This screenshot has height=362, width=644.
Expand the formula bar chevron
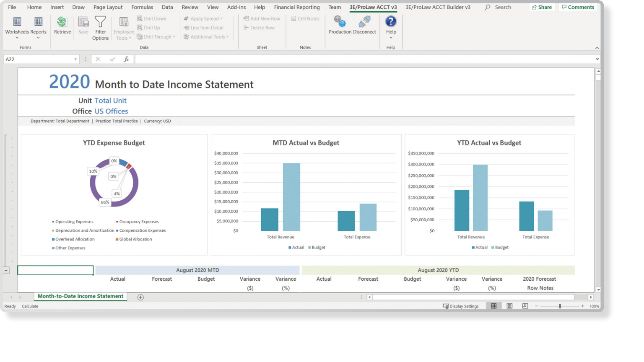597,59
